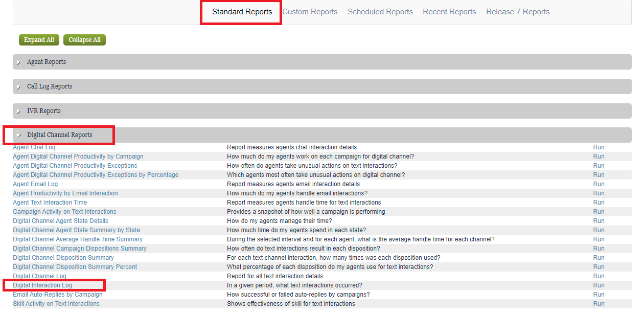Run Agent Text Interaction Time report
Screen dimensions: 644x314
point(599,203)
